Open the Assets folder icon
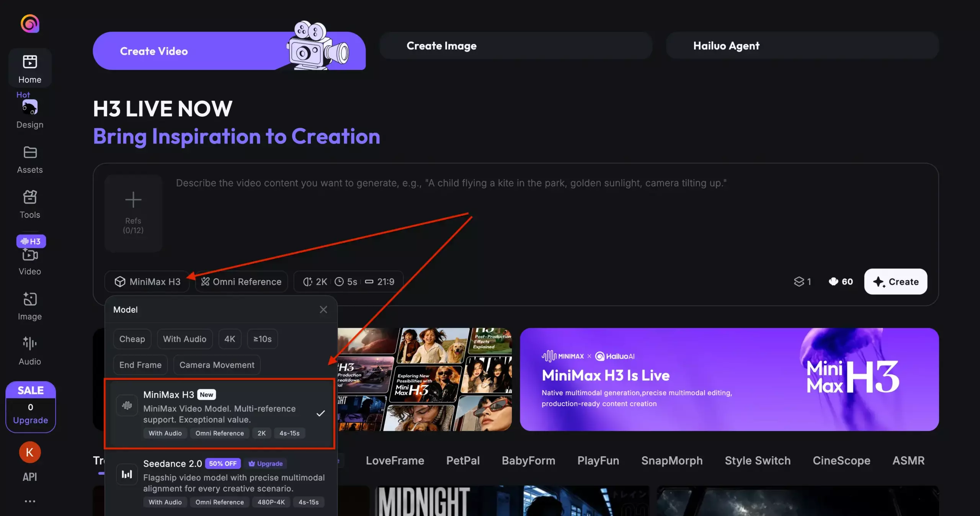The image size is (980, 516). [x=30, y=152]
